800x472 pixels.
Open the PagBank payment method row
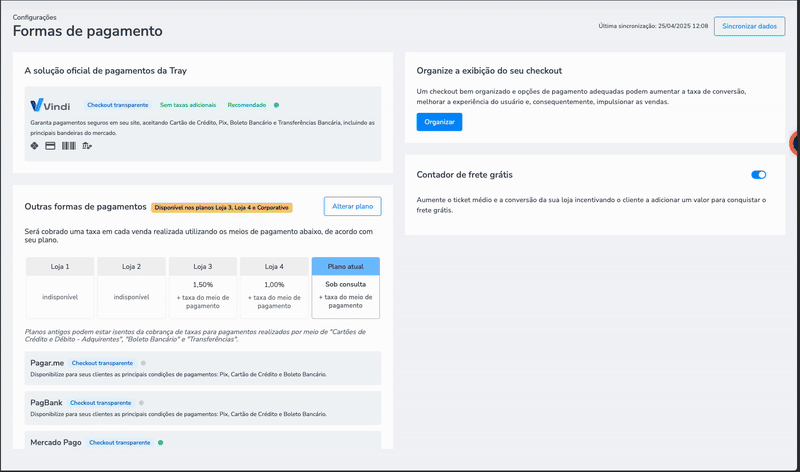click(203, 408)
